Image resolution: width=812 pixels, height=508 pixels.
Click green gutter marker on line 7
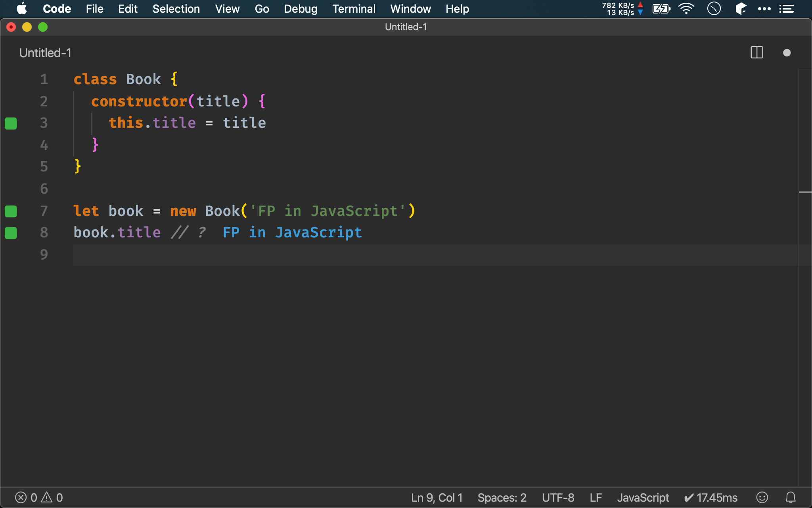[11, 211]
